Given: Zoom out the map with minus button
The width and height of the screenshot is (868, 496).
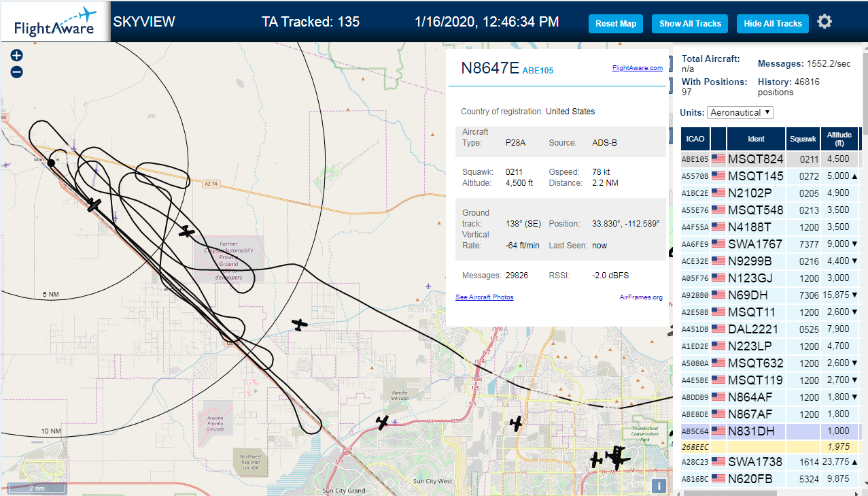Looking at the screenshot, I should [x=17, y=72].
